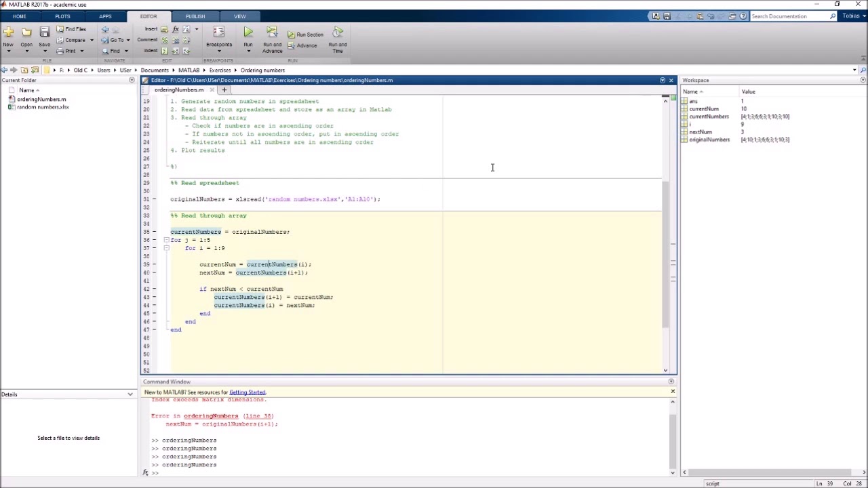868x488 pixels.
Task: Toggle breakpoint on line 42
Action: pyautogui.click(x=154, y=289)
